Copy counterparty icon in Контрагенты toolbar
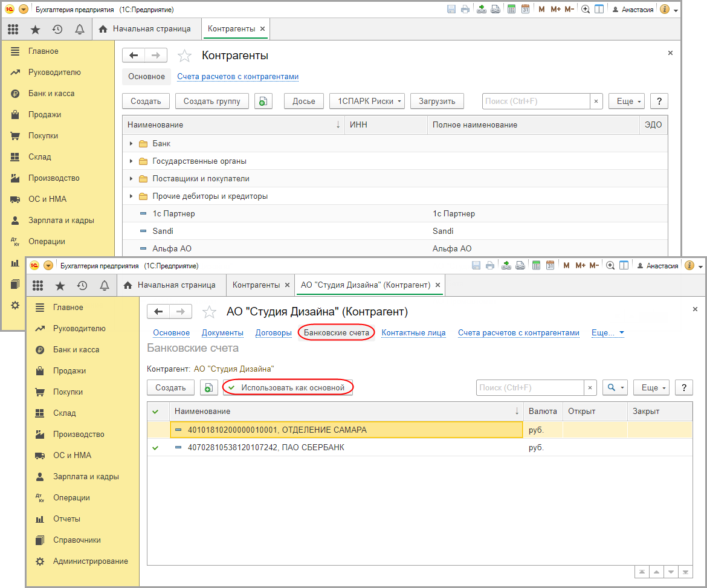 263,101
